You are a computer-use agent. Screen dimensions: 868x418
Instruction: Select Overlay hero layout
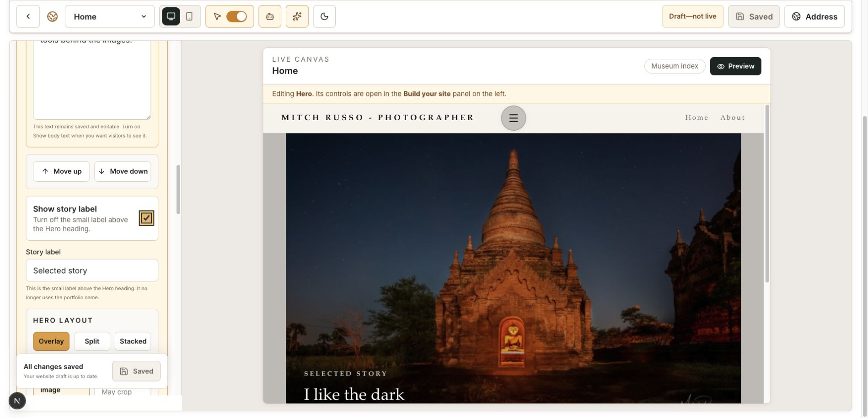point(51,341)
